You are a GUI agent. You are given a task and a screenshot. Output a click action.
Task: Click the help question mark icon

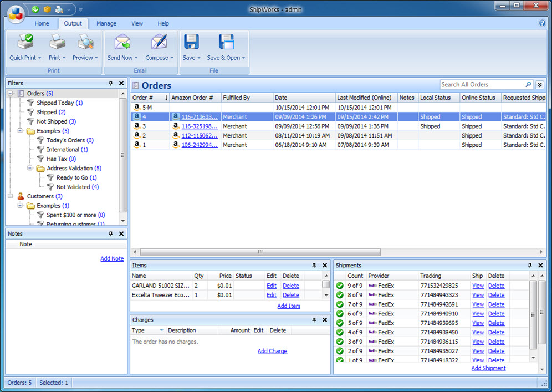[542, 23]
